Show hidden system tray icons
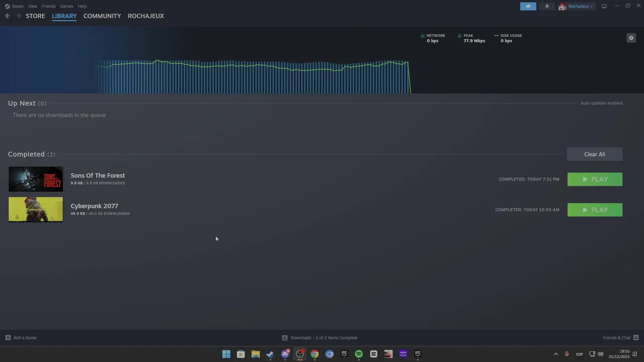 click(x=556, y=354)
